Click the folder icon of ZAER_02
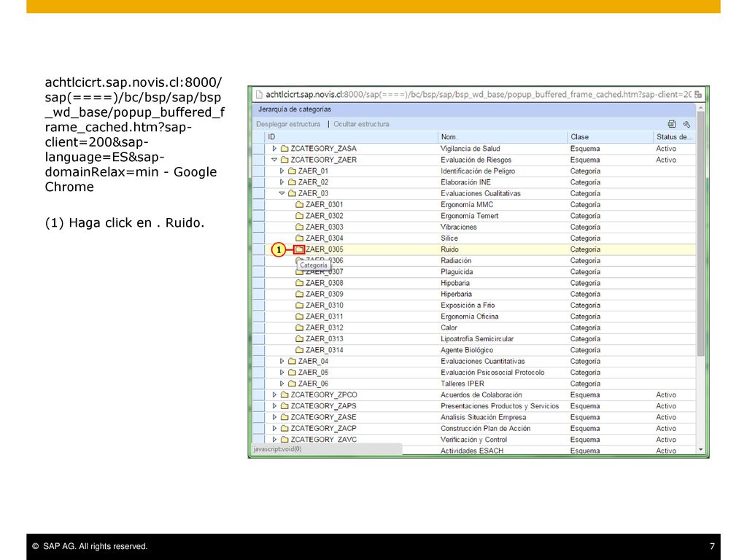The image size is (747, 560). click(x=292, y=182)
